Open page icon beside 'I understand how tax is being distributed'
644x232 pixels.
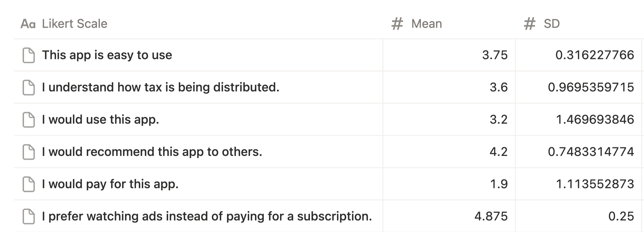tap(29, 87)
